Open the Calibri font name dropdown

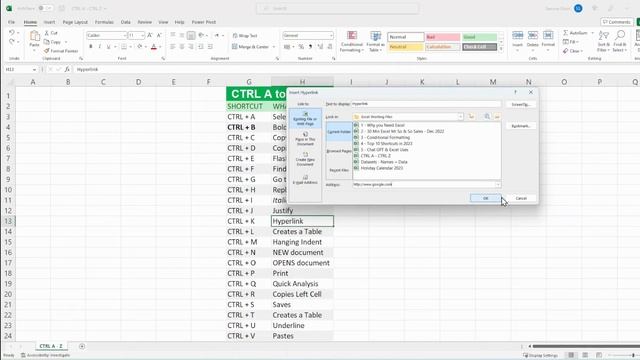[x=124, y=36]
